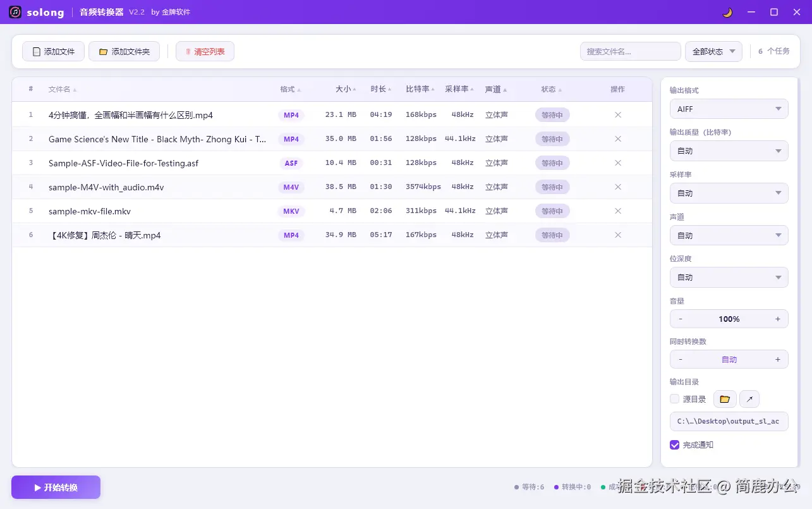The image size is (812, 509).
Task: Click the 清空列表 button
Action: click(x=205, y=51)
